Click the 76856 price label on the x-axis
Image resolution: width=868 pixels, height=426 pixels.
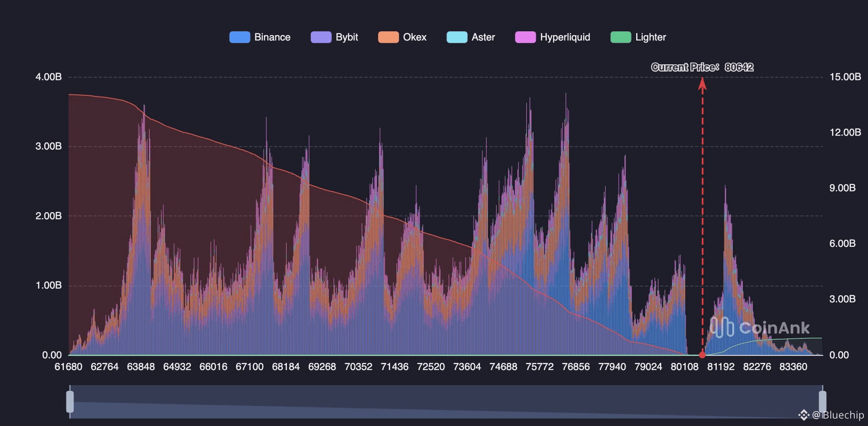pyautogui.click(x=576, y=367)
